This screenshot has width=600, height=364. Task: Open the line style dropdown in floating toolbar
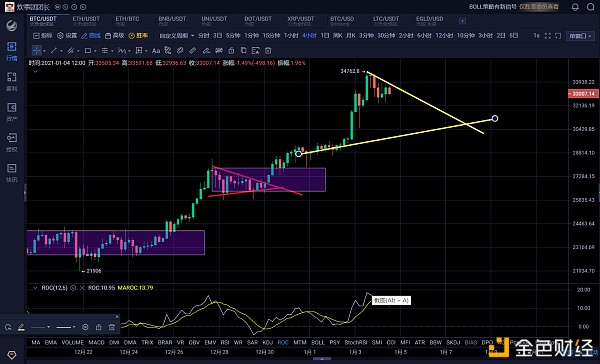coord(41,327)
